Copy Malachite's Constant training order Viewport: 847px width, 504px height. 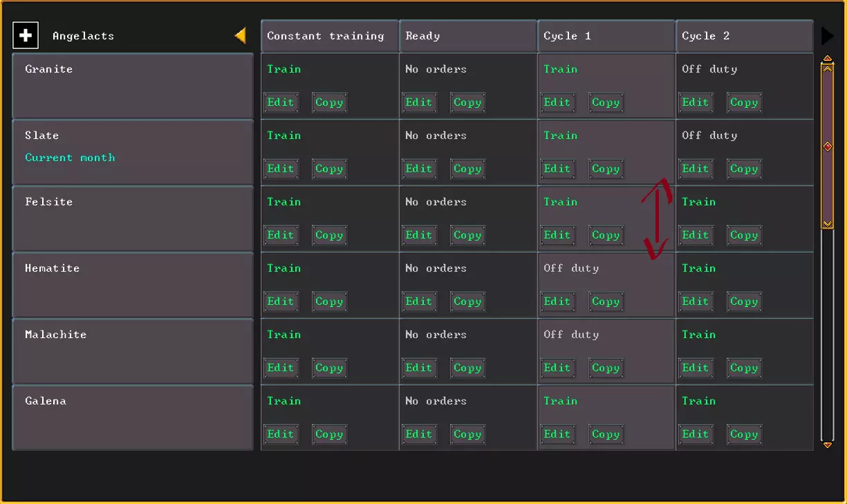pos(329,368)
